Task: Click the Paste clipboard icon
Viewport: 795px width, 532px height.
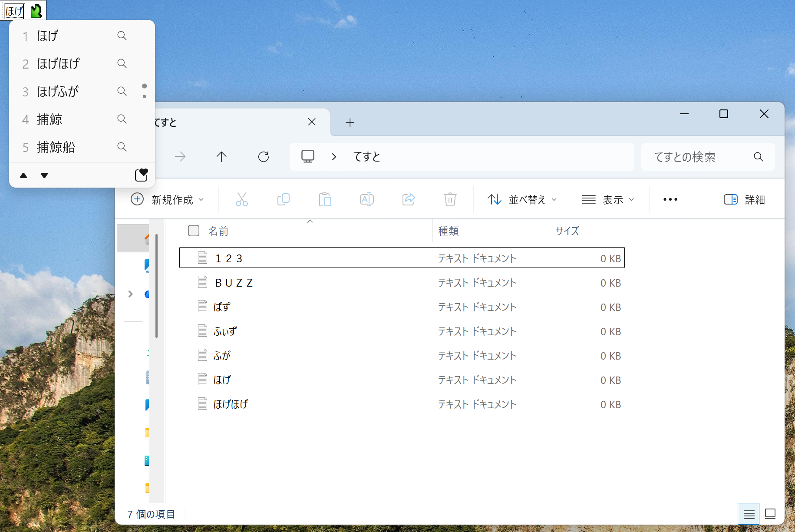Action: tap(325, 199)
